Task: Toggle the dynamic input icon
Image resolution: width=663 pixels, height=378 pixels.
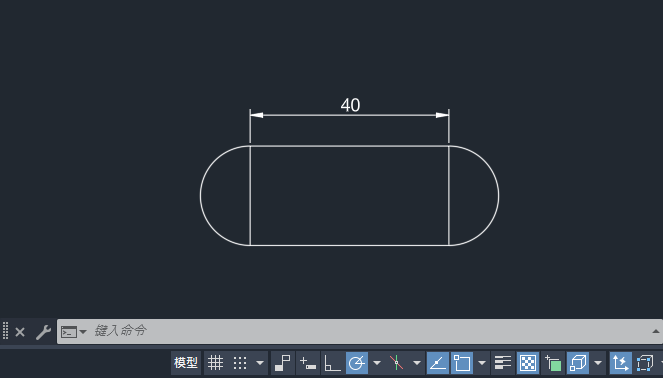Action: click(308, 363)
